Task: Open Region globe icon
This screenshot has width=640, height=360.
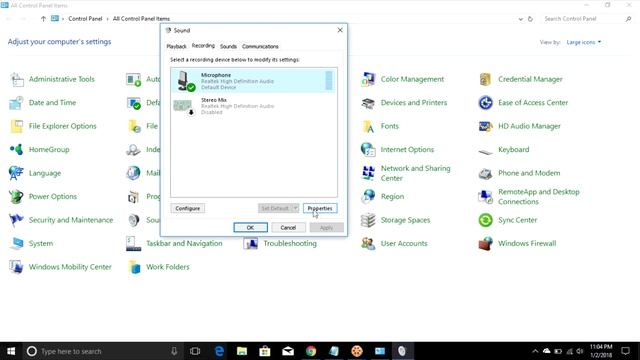Action: (x=368, y=196)
